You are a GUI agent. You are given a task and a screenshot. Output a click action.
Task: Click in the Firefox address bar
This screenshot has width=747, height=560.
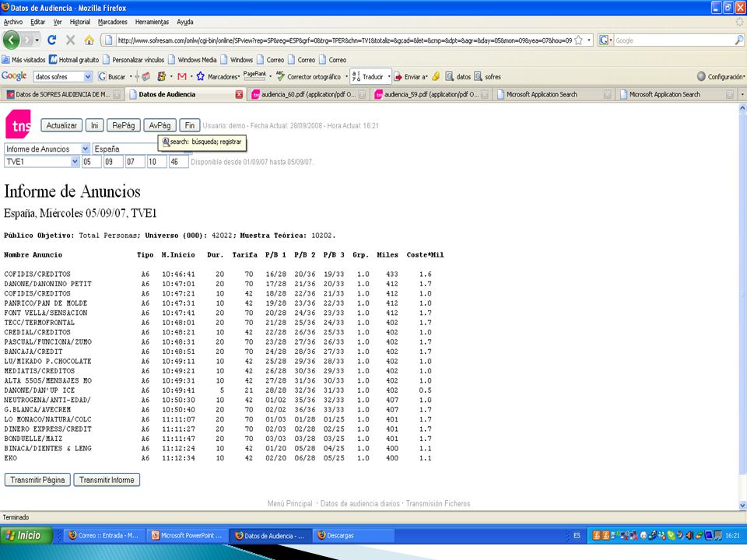pos(344,40)
